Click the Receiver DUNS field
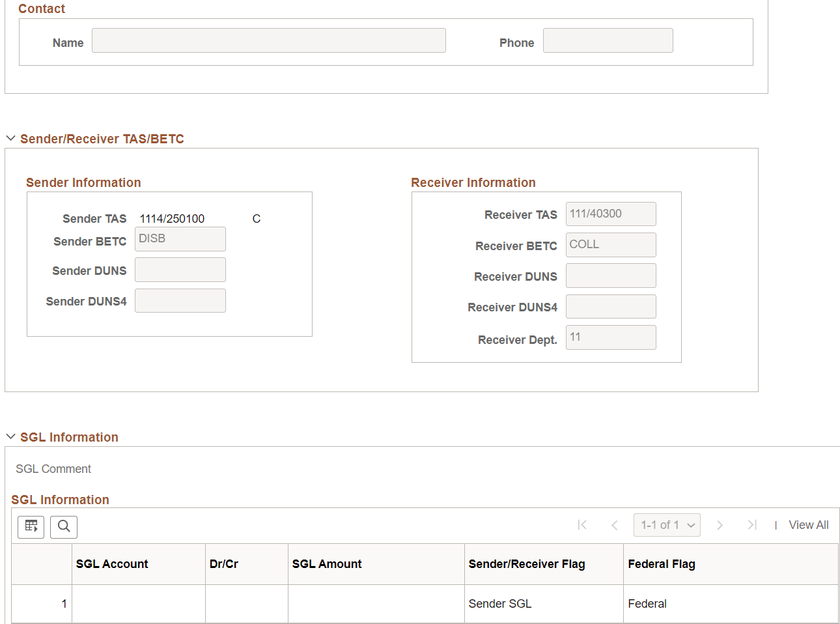The image size is (840, 624). tap(610, 276)
